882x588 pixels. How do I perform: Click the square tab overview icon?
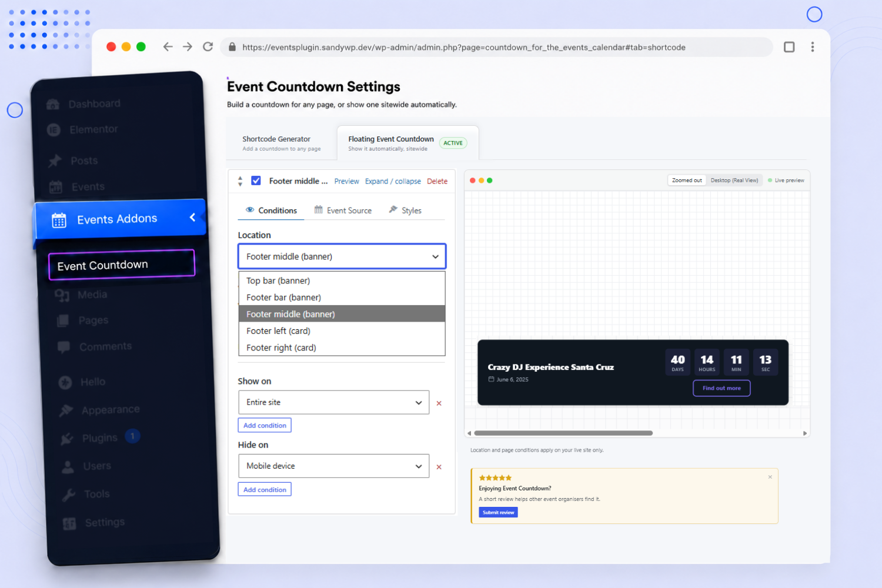(x=789, y=47)
